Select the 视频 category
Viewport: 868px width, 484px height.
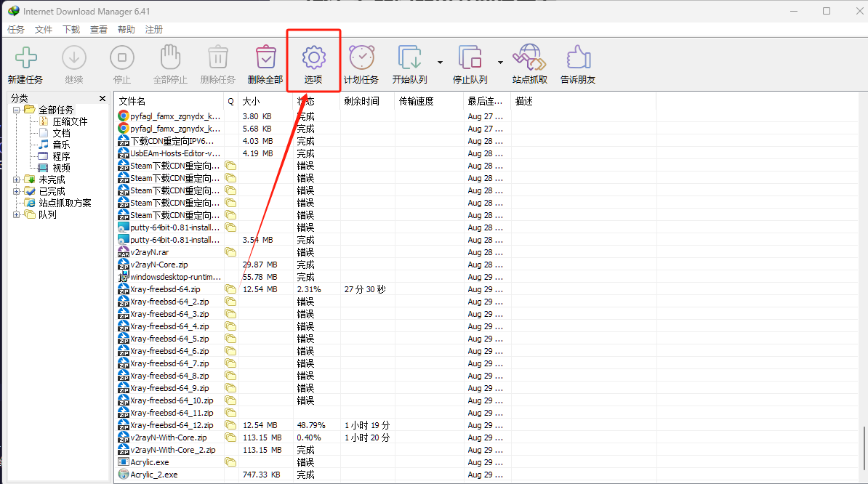click(x=62, y=168)
